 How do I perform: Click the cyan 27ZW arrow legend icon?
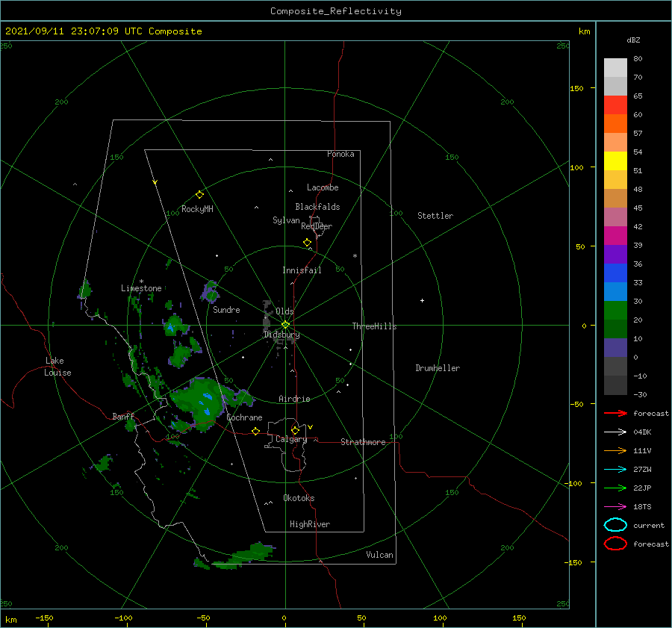[615, 470]
